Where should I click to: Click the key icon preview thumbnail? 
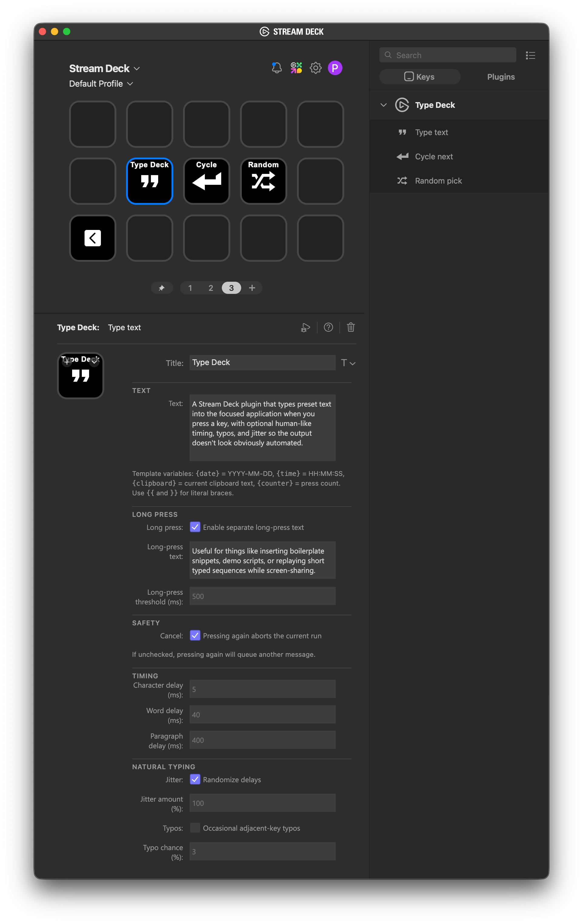click(x=81, y=376)
